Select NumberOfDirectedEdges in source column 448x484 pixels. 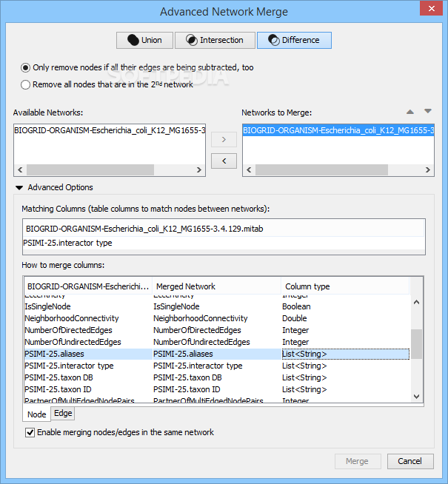click(88, 330)
